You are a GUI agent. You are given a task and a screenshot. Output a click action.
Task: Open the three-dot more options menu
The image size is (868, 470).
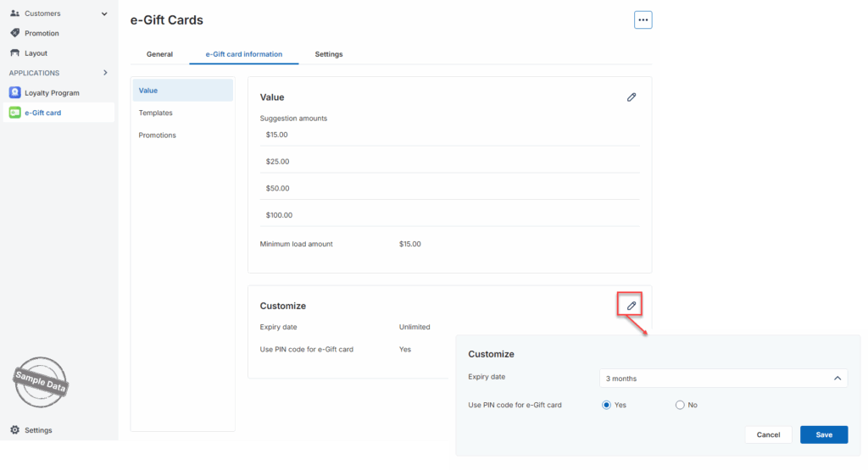click(643, 19)
